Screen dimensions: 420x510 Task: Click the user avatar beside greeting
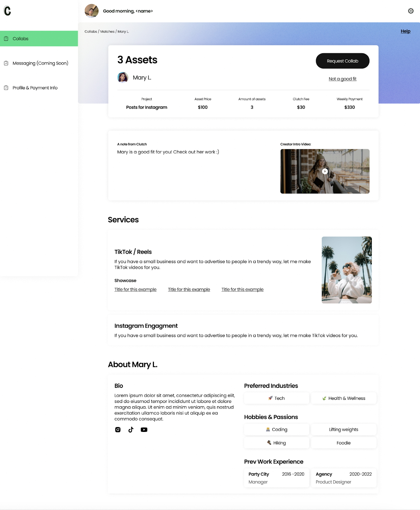91,11
